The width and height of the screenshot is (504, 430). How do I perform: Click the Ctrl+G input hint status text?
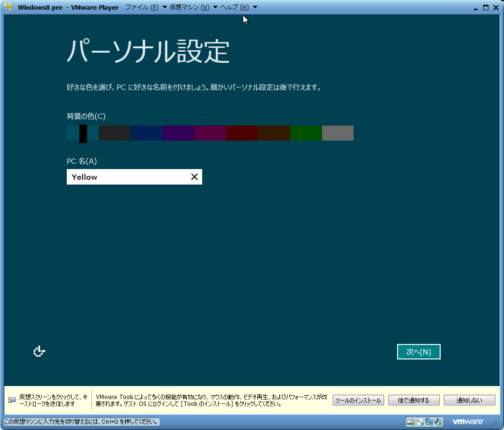[x=81, y=422]
